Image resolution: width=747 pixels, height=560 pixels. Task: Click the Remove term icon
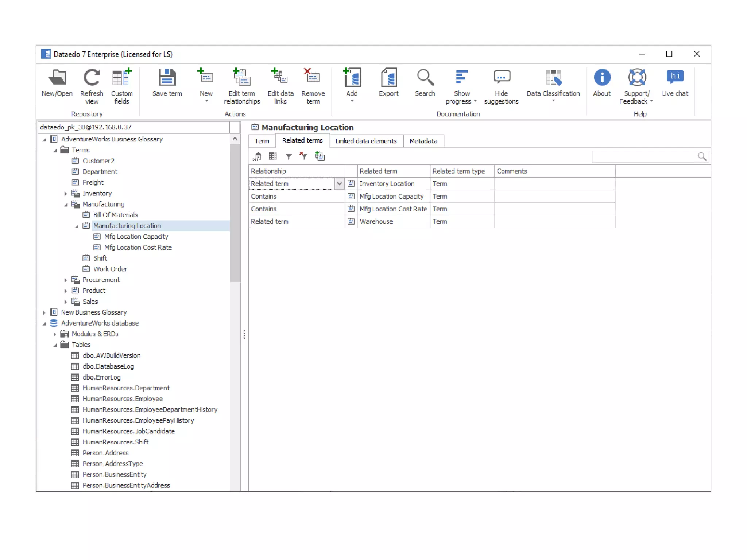point(313,78)
